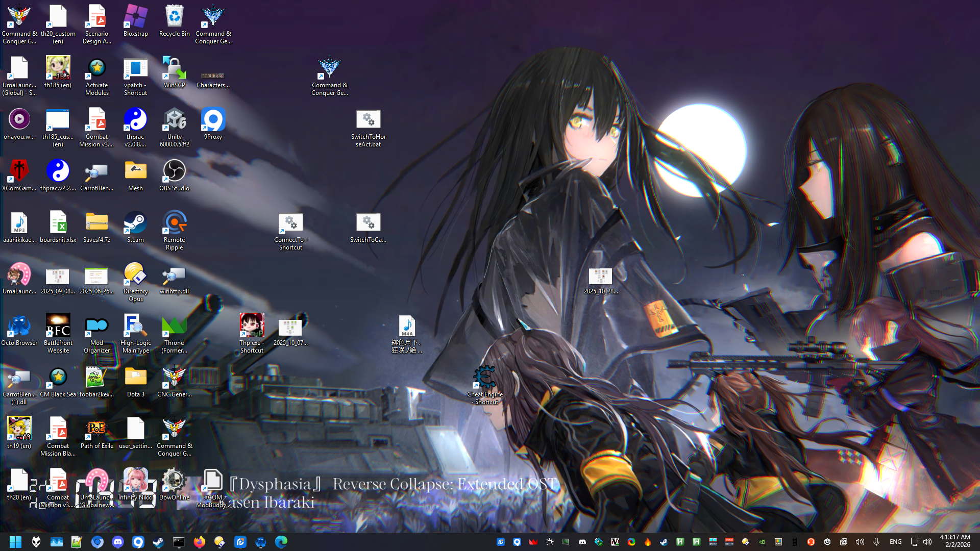Open the Steam desktop shortcut
This screenshot has height=551, width=980.
pos(135,223)
